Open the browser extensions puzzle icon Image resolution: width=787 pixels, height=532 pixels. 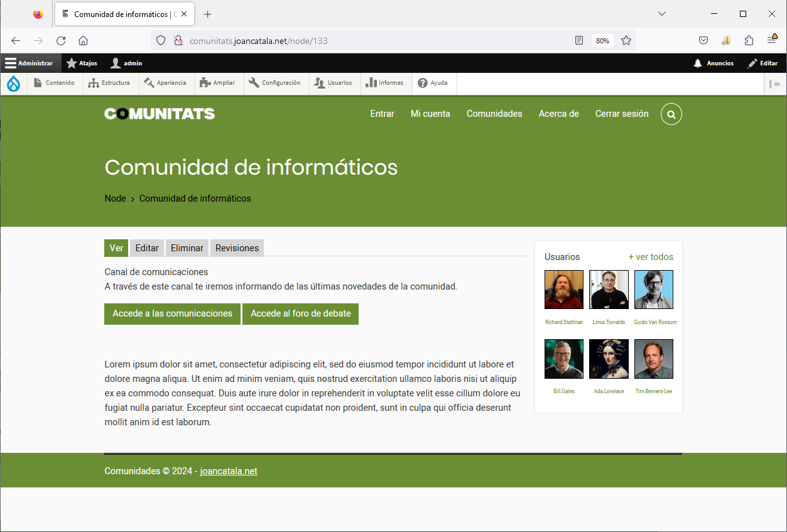click(749, 41)
